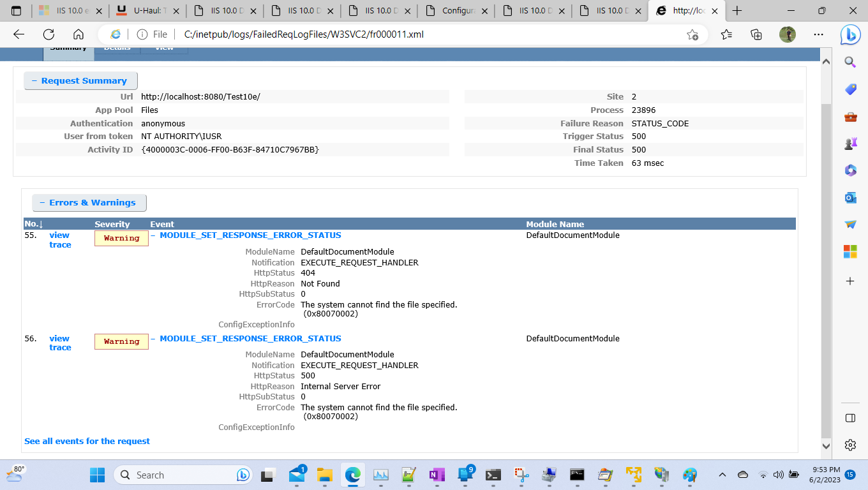Open the sidebar Drop paper-plane icon
868x490 pixels.
(850, 225)
